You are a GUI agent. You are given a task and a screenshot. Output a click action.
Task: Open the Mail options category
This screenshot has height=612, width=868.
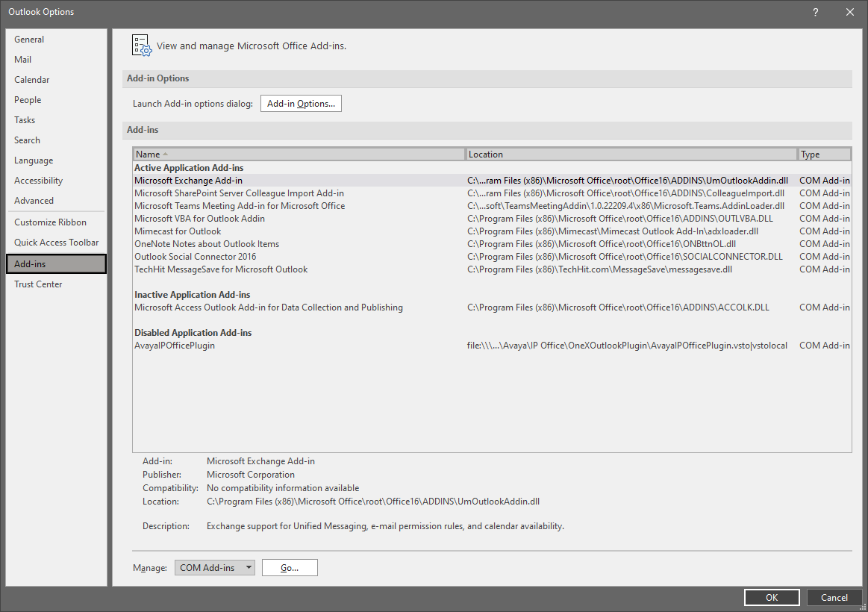[x=56, y=59]
